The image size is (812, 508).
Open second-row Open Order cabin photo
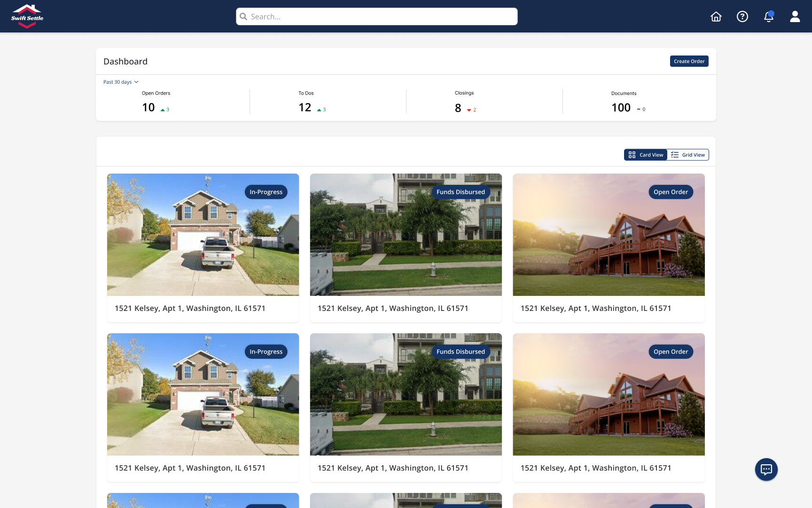pos(609,394)
